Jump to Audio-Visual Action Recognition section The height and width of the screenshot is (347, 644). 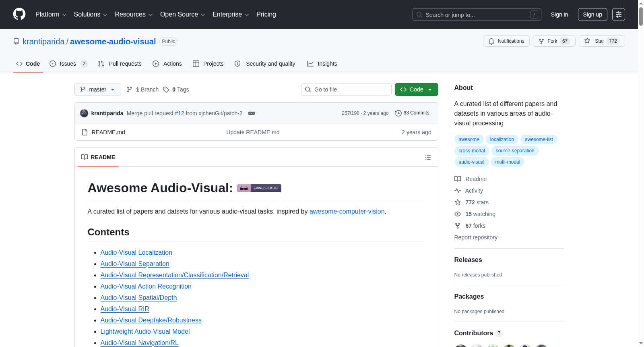click(146, 286)
